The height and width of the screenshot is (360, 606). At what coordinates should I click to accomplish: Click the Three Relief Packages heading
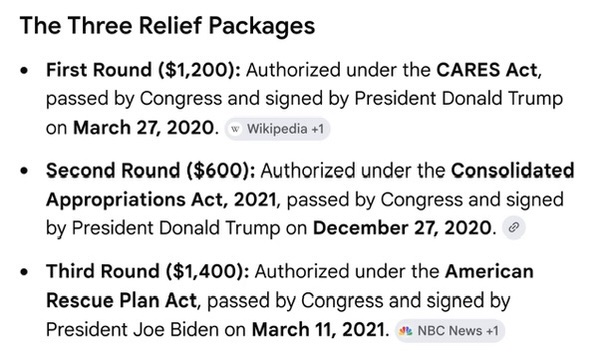[167, 26]
